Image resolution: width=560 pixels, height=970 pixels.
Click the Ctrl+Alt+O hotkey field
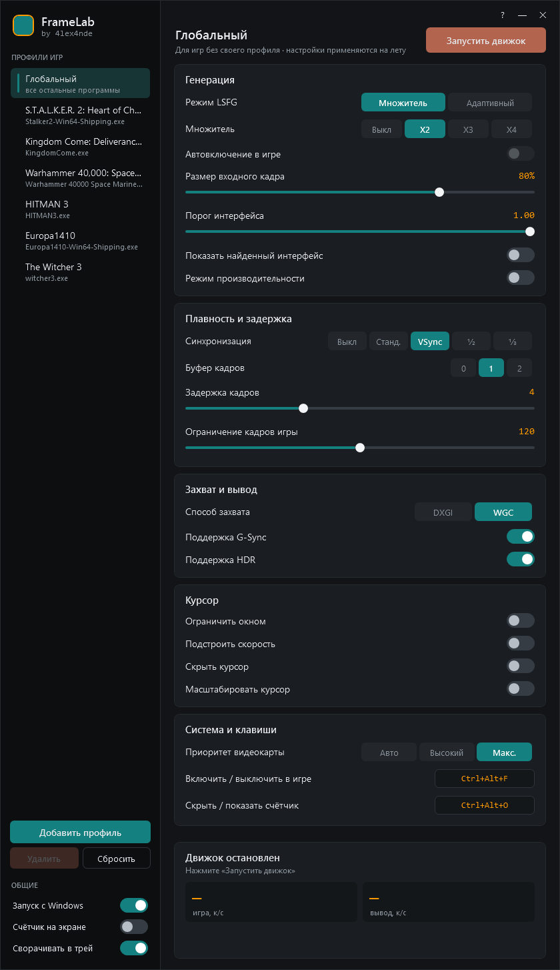pos(485,805)
